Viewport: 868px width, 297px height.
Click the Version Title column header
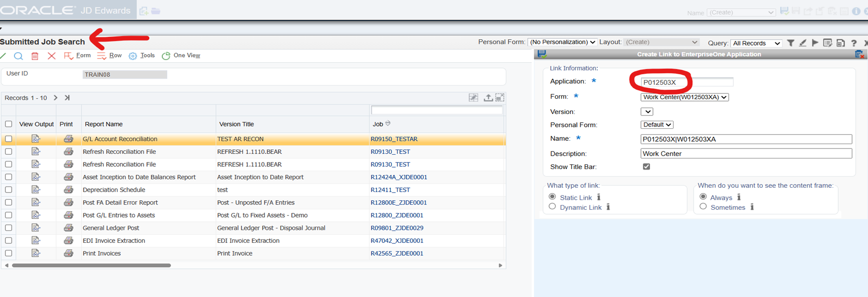point(237,124)
